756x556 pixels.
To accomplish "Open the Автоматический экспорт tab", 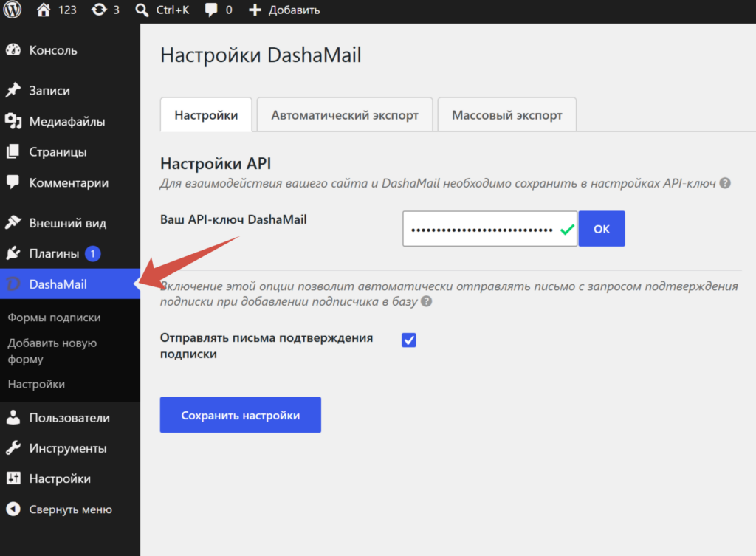I will (x=345, y=114).
